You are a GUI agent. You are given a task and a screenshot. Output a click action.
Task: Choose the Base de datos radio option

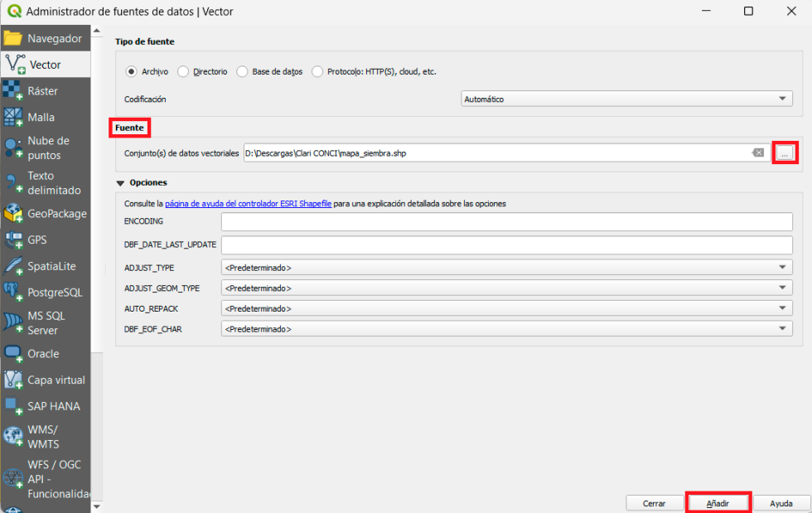coord(242,72)
